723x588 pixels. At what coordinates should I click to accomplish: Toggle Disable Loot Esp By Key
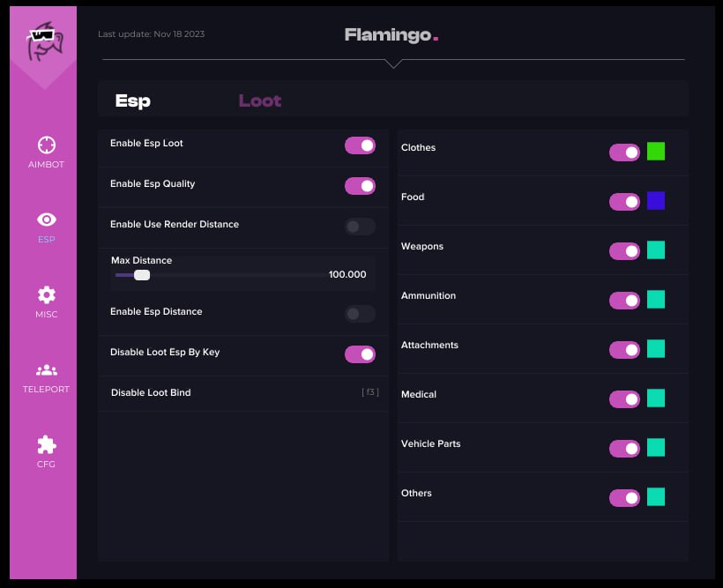(x=360, y=354)
